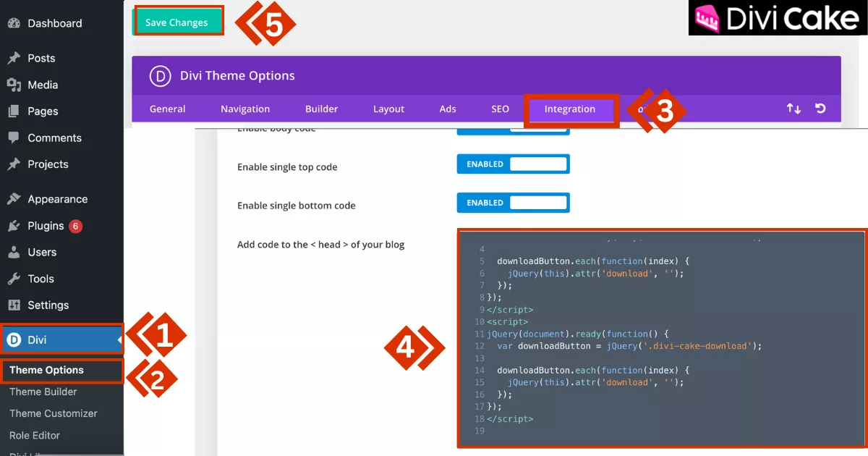The height and width of the screenshot is (456, 868).
Task: Click the closing </script> on line 18
Action: (510, 419)
